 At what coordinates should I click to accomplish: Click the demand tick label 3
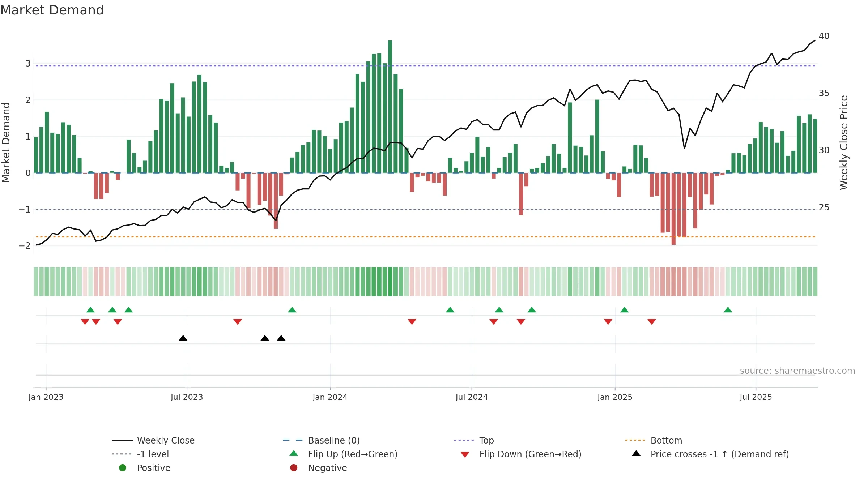[28, 64]
